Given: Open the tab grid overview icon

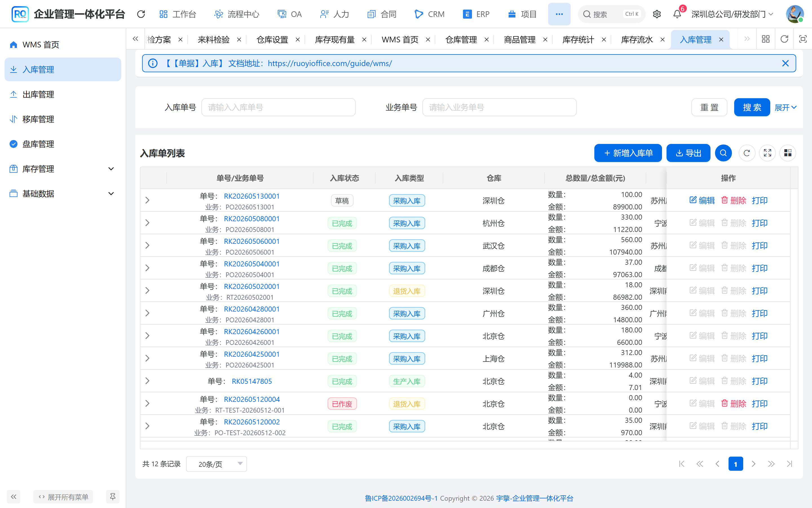Looking at the screenshot, I should tap(766, 39).
